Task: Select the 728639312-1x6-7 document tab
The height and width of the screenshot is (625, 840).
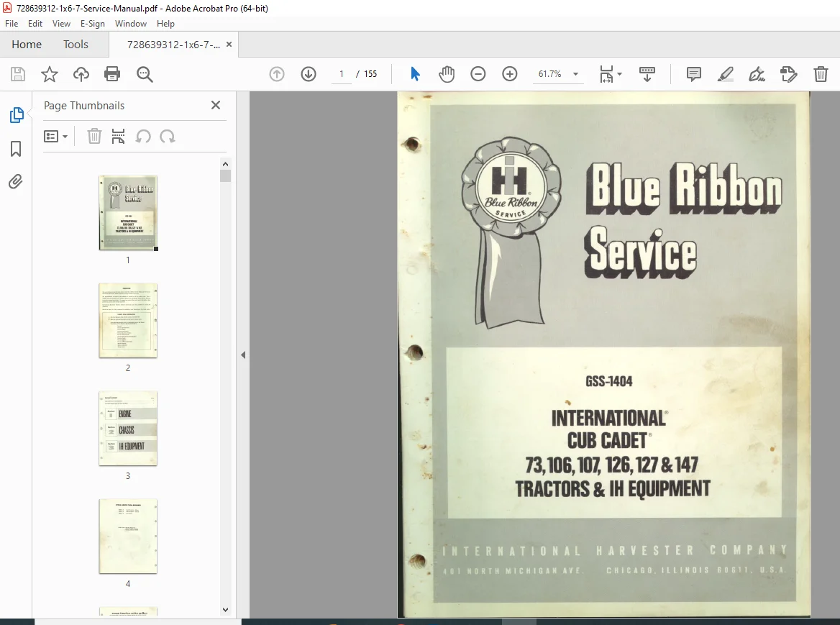Action: point(173,45)
